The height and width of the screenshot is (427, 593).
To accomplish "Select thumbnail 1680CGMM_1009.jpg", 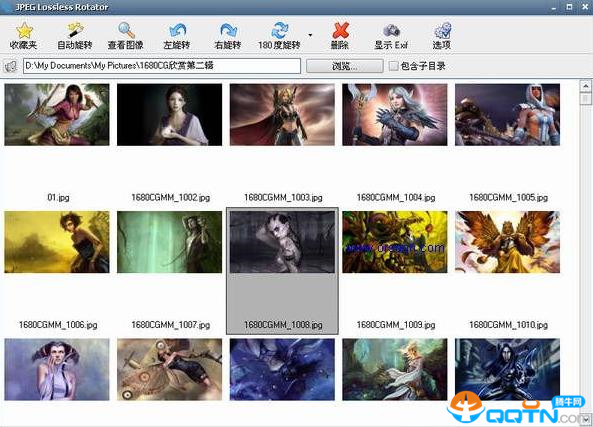I will point(395,242).
